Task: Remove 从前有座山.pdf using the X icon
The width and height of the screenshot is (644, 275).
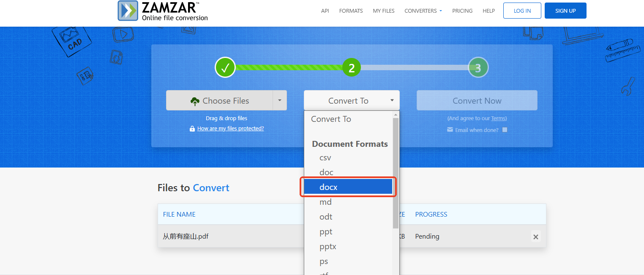Action: 535,236
